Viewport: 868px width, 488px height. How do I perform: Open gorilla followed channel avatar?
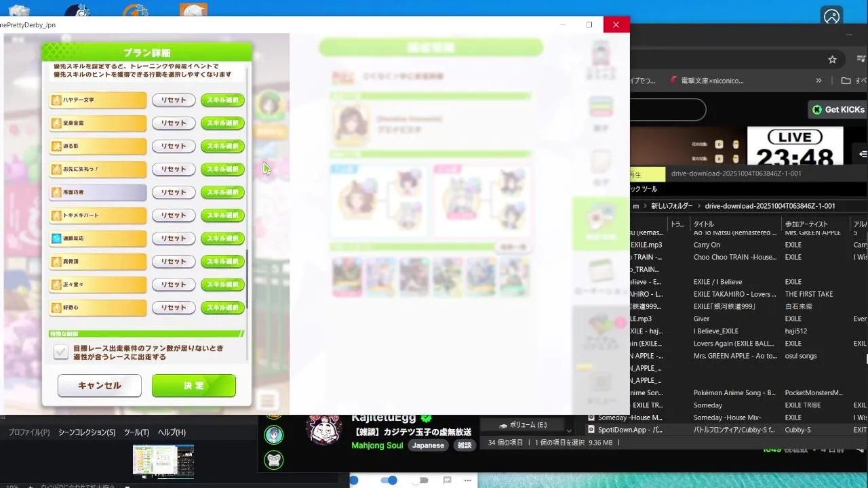274,460
